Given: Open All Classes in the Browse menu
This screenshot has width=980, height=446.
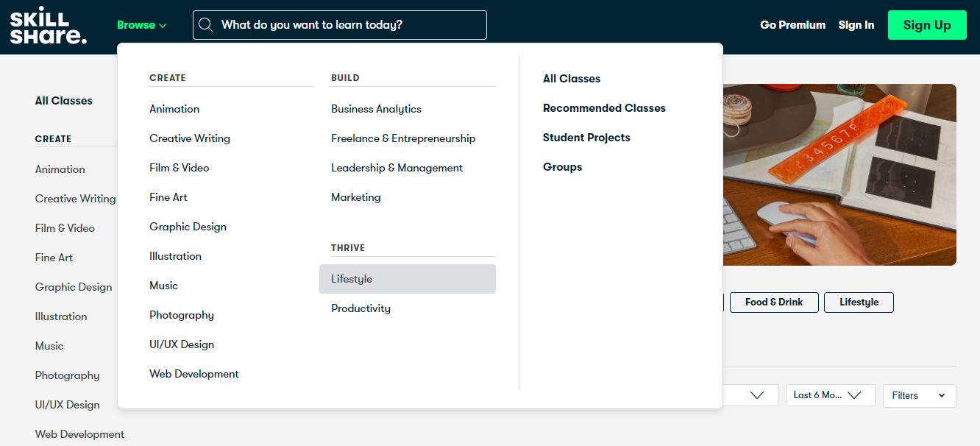Looking at the screenshot, I should 572,79.
